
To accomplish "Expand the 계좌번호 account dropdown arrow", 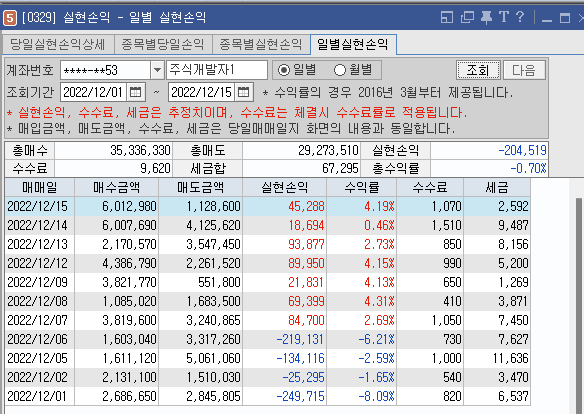I will point(158,70).
